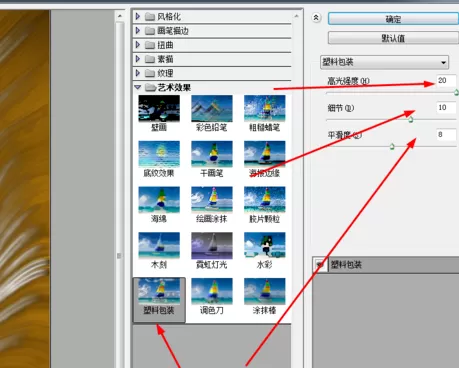Viewport: 459px width, 368px height.
Task: Click the 细节 slider handle
Action: 411,119
